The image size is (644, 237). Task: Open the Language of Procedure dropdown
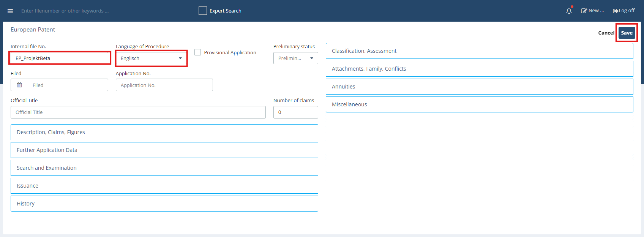151,58
